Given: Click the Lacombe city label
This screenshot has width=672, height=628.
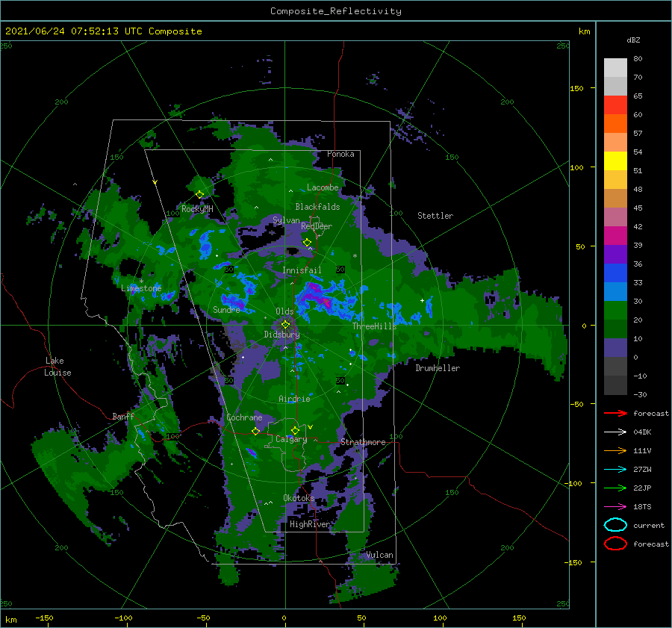Looking at the screenshot, I should click(x=323, y=187).
